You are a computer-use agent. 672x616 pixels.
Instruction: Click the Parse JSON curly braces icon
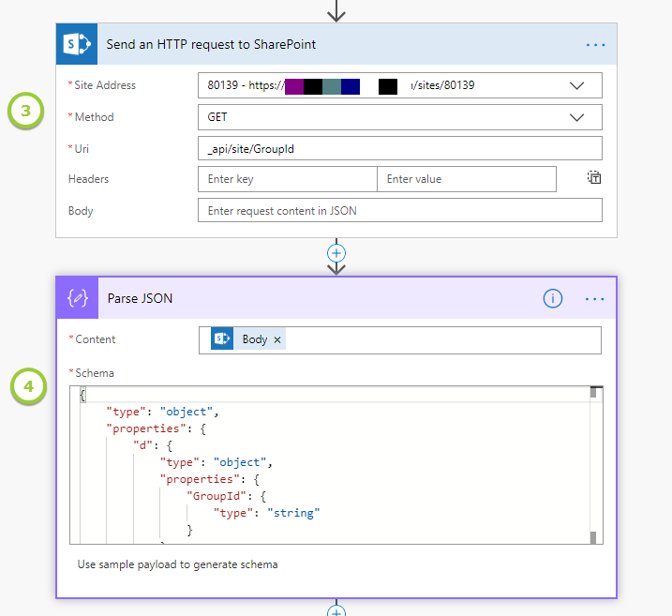click(75, 298)
